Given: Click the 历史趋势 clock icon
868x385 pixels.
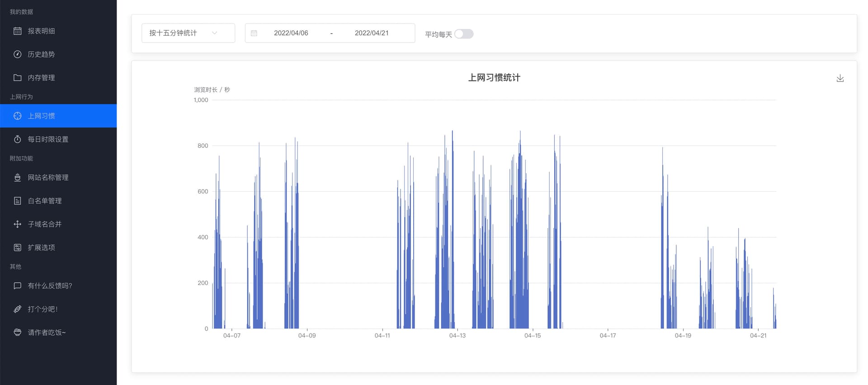Looking at the screenshot, I should click(x=17, y=54).
